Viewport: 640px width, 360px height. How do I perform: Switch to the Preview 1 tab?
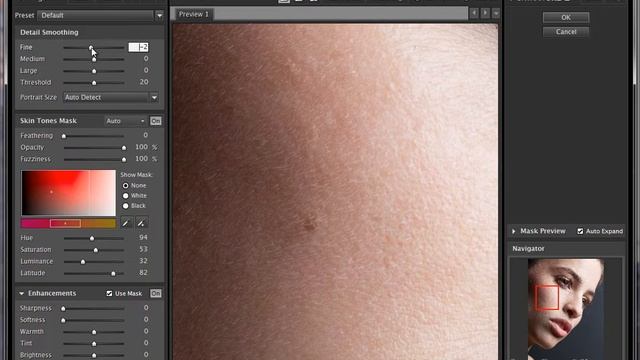[x=193, y=14]
